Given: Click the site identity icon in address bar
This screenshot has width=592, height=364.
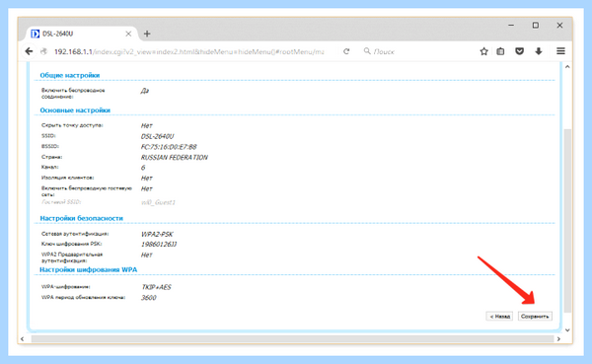Looking at the screenshot, I should click(x=44, y=51).
